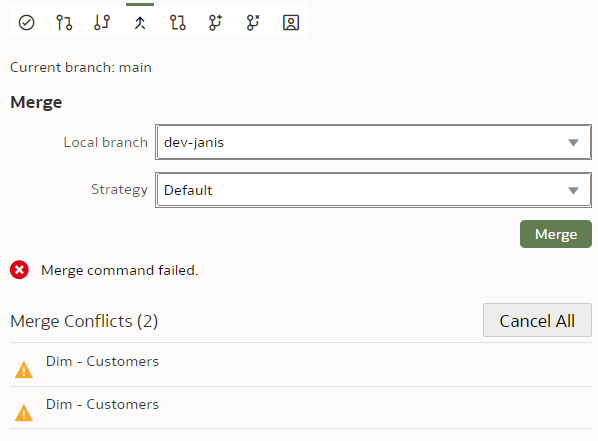This screenshot has height=441, width=598.
Task: Open the Git user profile tab icon
Action: [291, 23]
